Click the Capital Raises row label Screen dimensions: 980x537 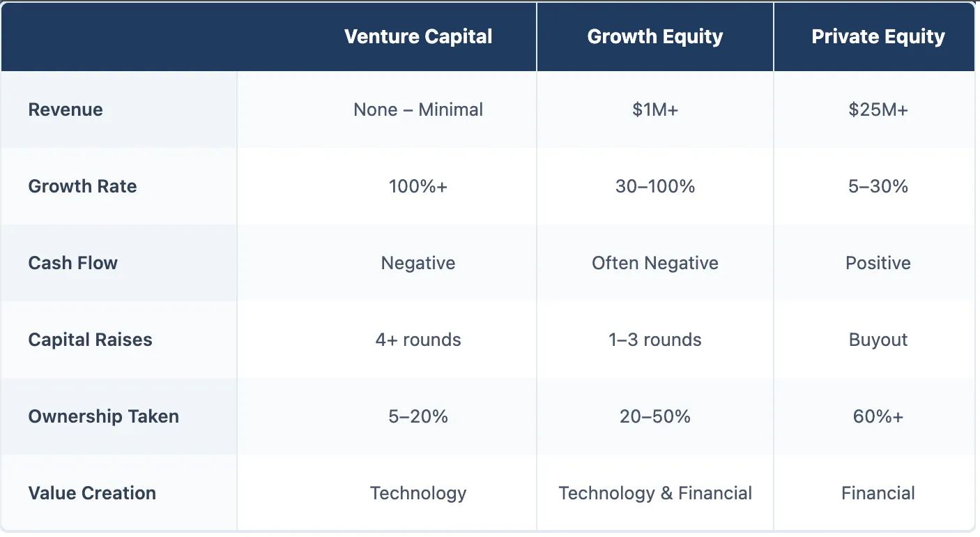point(90,340)
